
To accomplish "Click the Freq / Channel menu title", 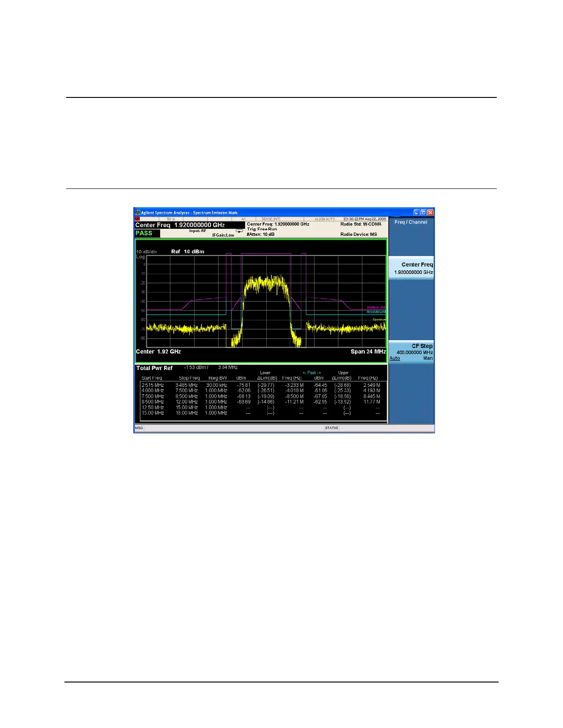I will [x=411, y=222].
